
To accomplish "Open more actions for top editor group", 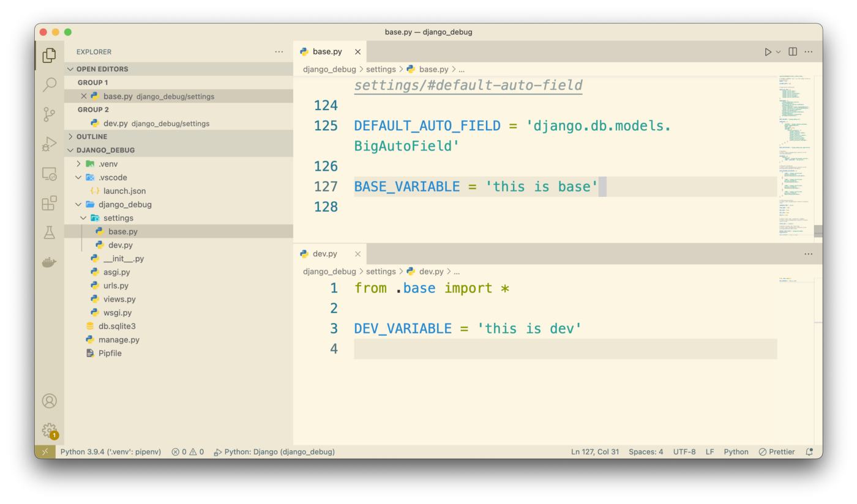I will tap(809, 52).
